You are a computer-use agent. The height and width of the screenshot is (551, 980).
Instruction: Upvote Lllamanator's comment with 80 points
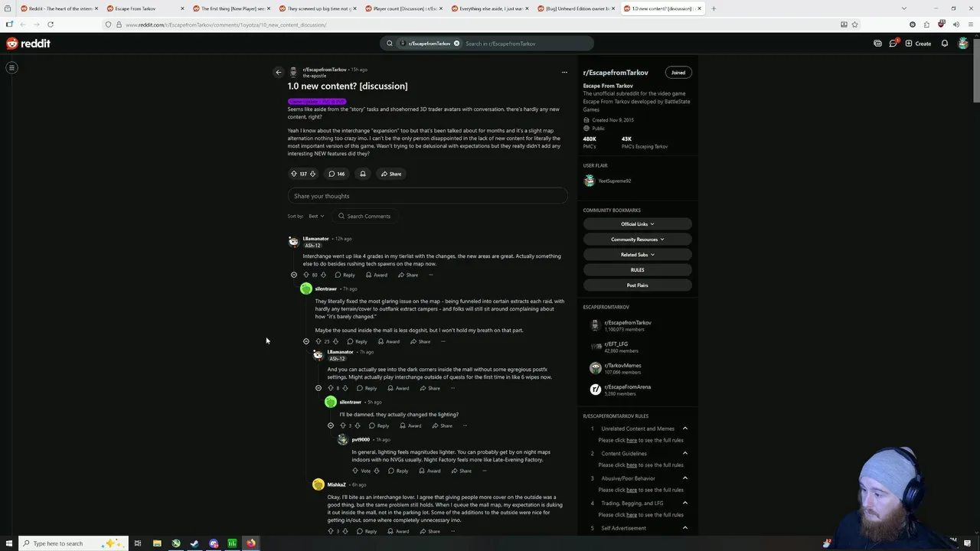pos(305,275)
